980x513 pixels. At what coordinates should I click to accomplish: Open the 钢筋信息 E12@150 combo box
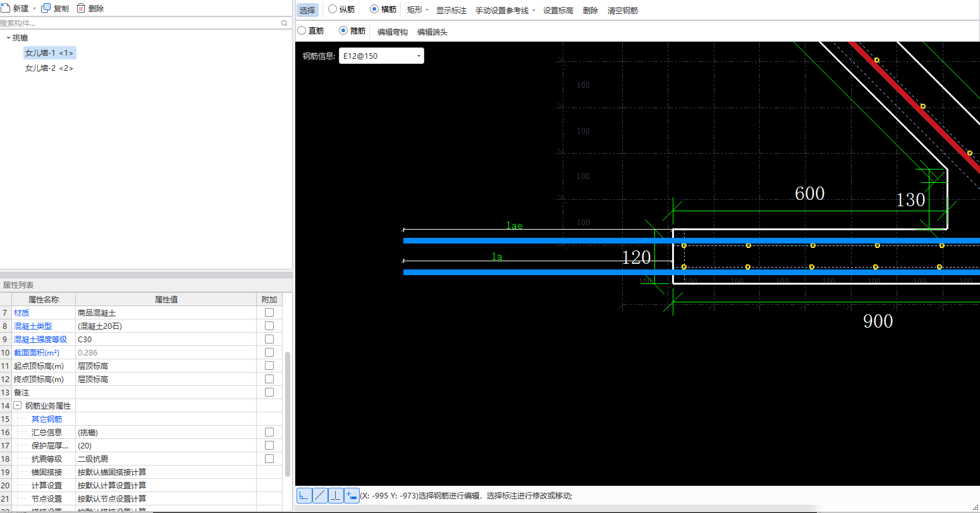pyautogui.click(x=381, y=56)
